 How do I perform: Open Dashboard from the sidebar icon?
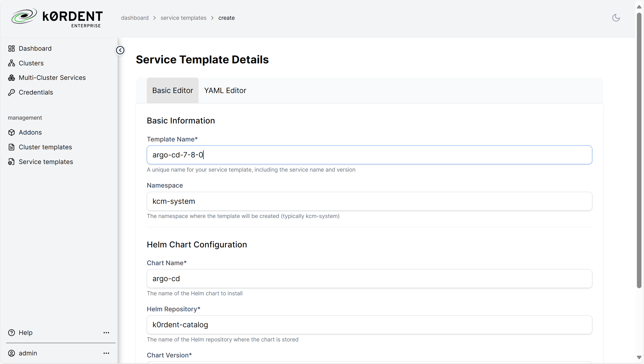(x=11, y=48)
